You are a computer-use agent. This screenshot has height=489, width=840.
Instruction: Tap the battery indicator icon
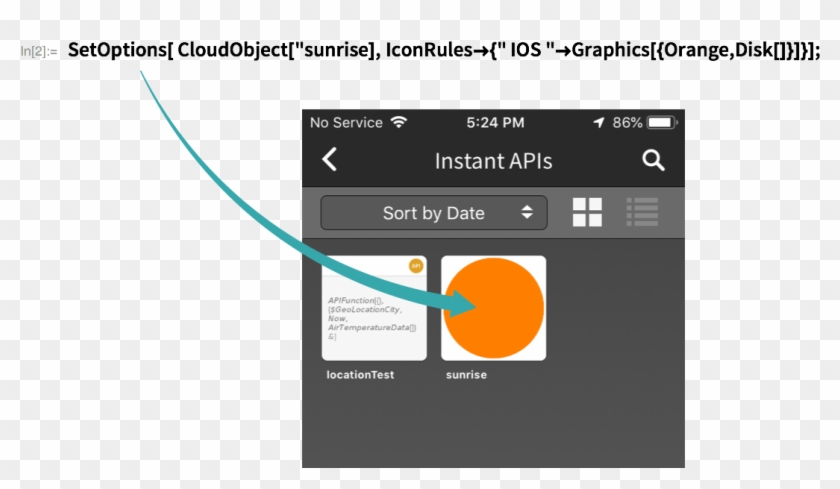click(662, 123)
